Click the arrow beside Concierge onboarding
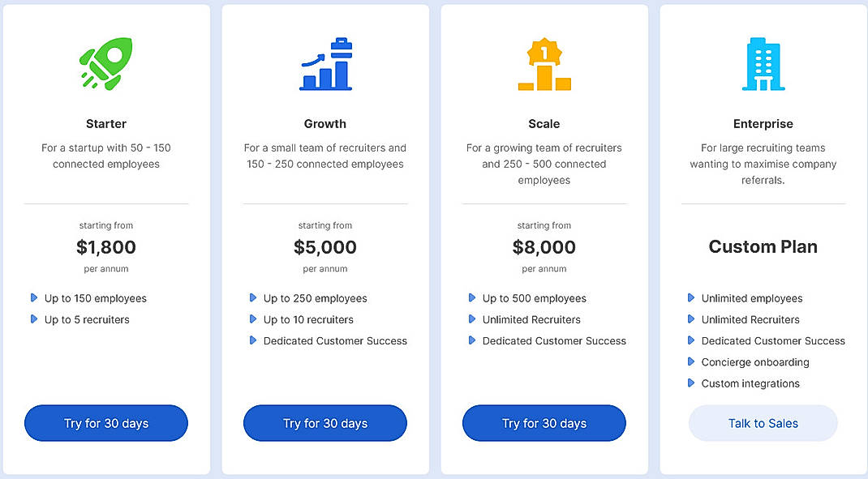868x479 pixels. click(692, 362)
